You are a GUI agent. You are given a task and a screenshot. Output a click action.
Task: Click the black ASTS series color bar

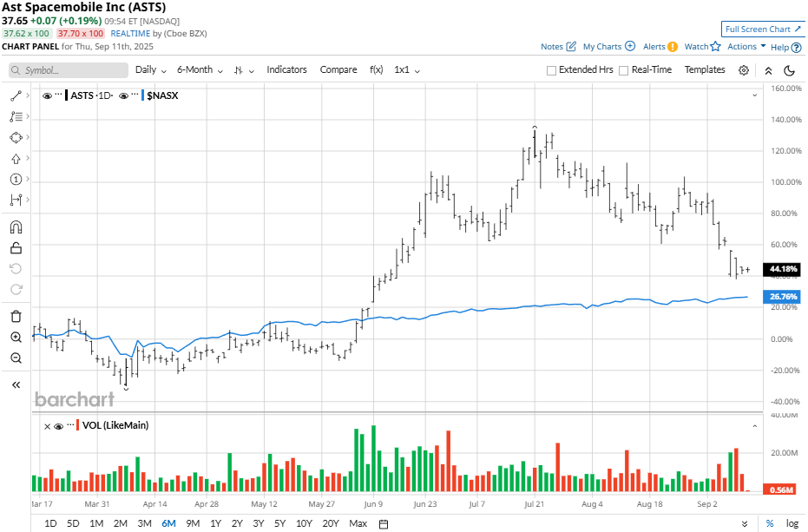tap(67, 95)
